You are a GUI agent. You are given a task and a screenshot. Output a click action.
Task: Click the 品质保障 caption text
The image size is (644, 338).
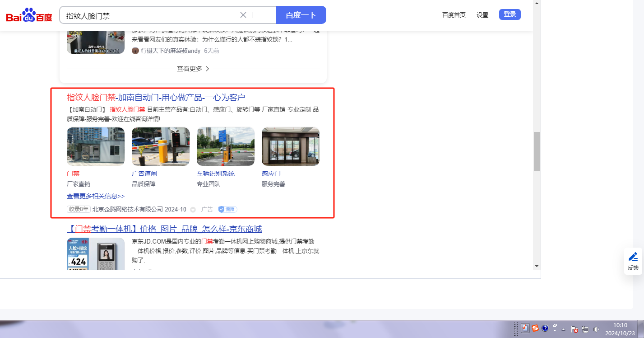[144, 184]
